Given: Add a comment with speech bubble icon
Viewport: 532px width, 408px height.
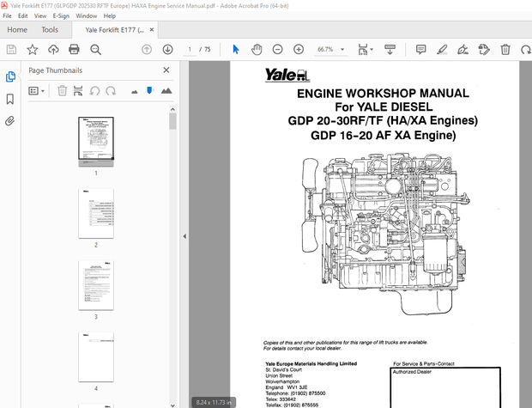Looking at the screenshot, I should pos(420,50).
